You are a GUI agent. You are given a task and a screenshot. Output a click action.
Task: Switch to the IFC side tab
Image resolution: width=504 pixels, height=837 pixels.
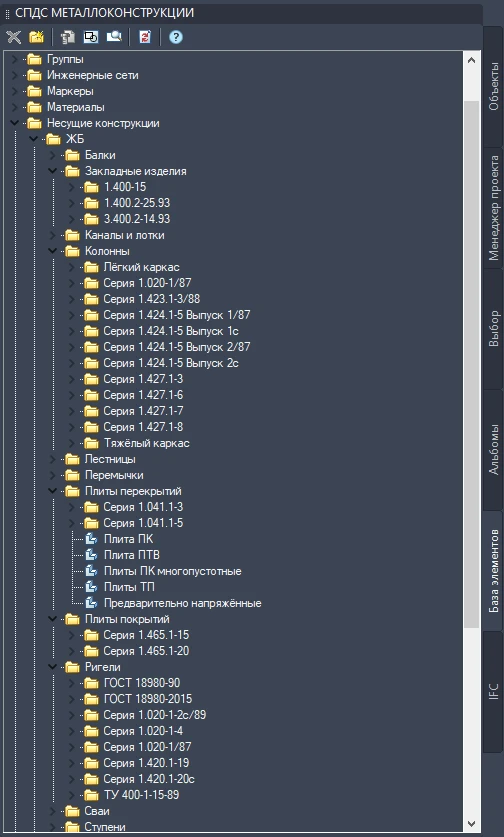pyautogui.click(x=493, y=692)
